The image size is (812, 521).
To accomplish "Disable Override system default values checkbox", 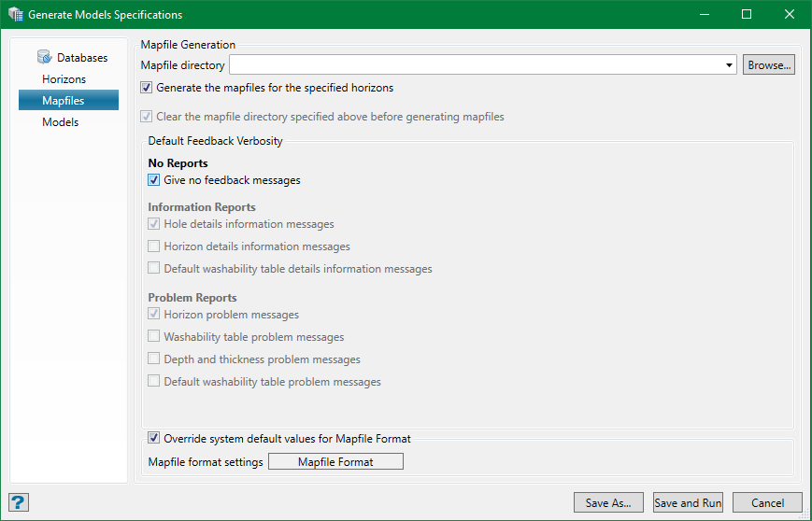I will point(154,438).
